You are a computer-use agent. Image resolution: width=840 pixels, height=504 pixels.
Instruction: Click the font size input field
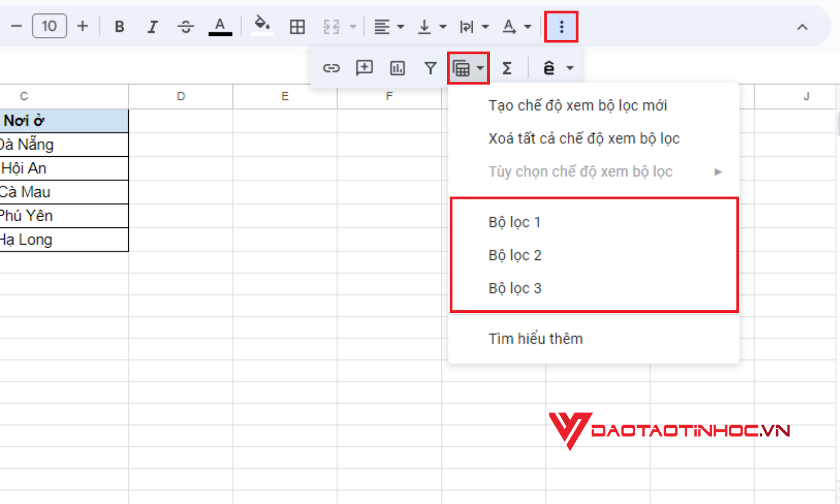(x=49, y=26)
